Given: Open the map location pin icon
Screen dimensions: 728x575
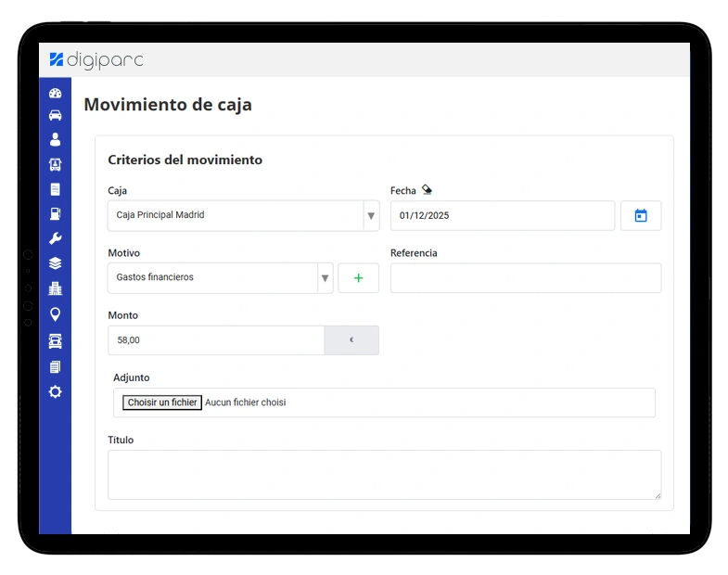Looking at the screenshot, I should (56, 314).
